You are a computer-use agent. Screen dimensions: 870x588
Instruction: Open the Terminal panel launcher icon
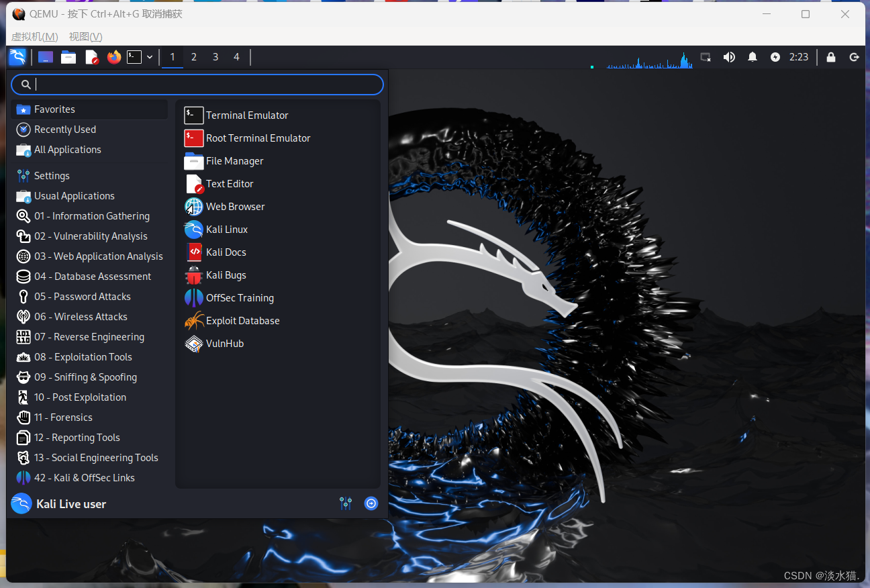click(135, 57)
